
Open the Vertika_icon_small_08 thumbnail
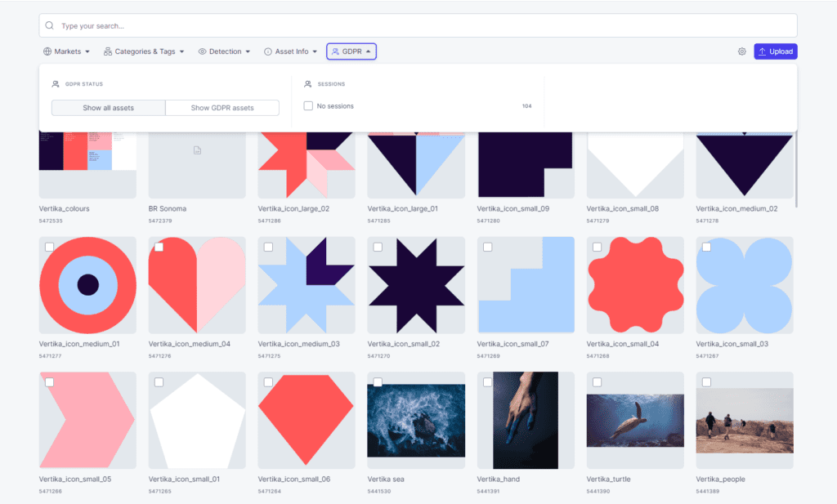point(635,165)
